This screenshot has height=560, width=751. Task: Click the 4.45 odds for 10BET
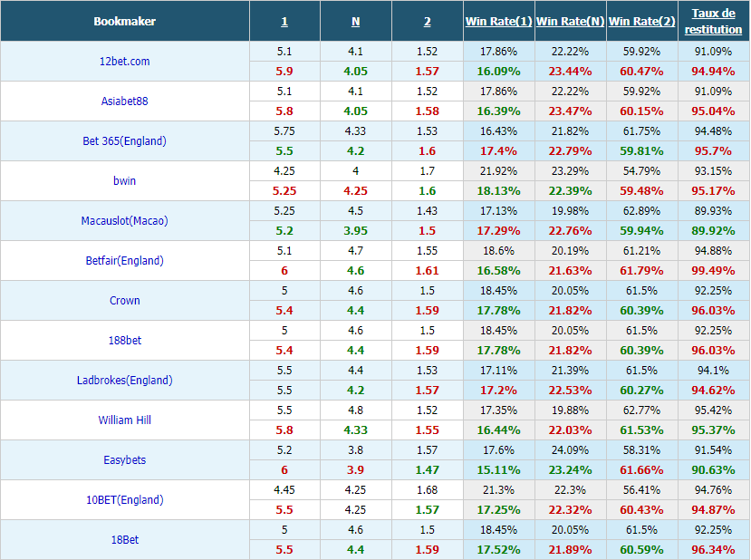point(284,490)
